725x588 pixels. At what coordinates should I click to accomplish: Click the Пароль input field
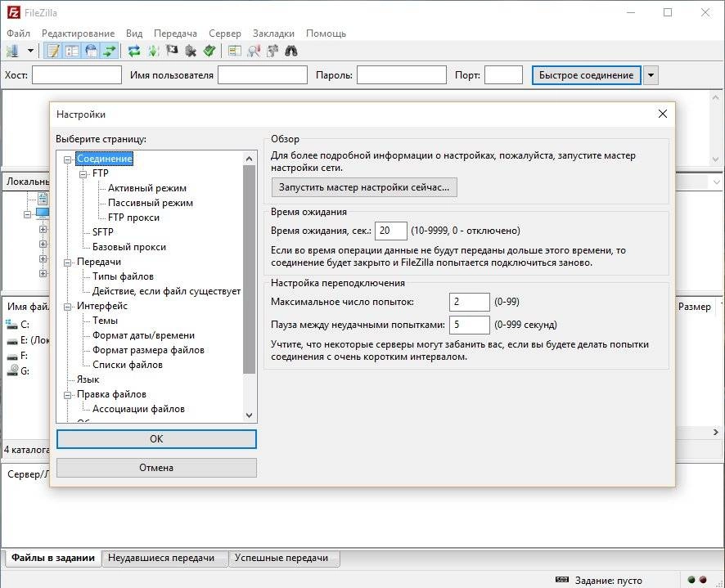coord(402,75)
